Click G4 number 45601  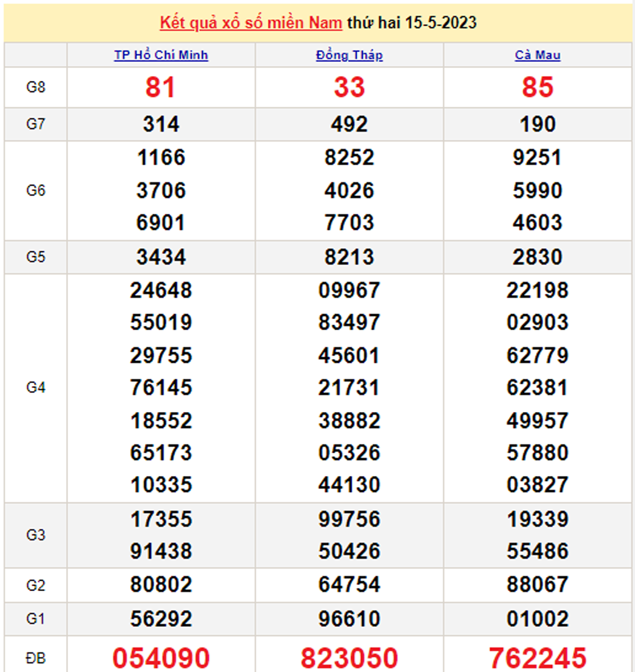point(349,356)
